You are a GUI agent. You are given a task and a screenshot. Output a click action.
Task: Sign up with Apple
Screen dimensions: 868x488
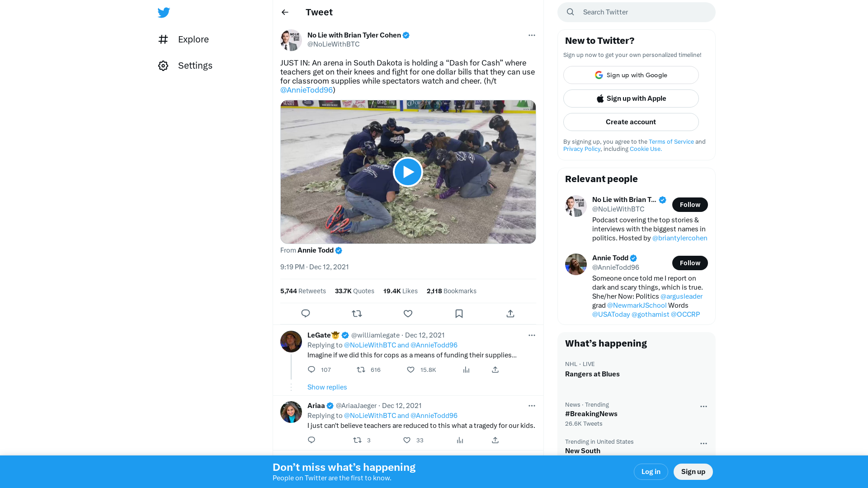(x=631, y=99)
